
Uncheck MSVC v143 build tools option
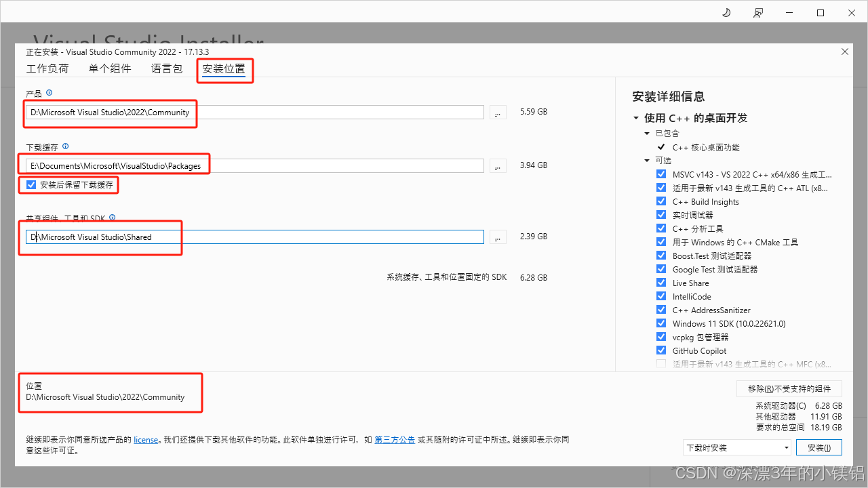pos(661,174)
